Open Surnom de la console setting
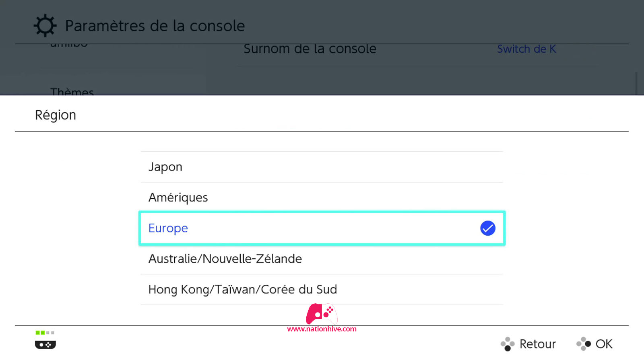 310,49
